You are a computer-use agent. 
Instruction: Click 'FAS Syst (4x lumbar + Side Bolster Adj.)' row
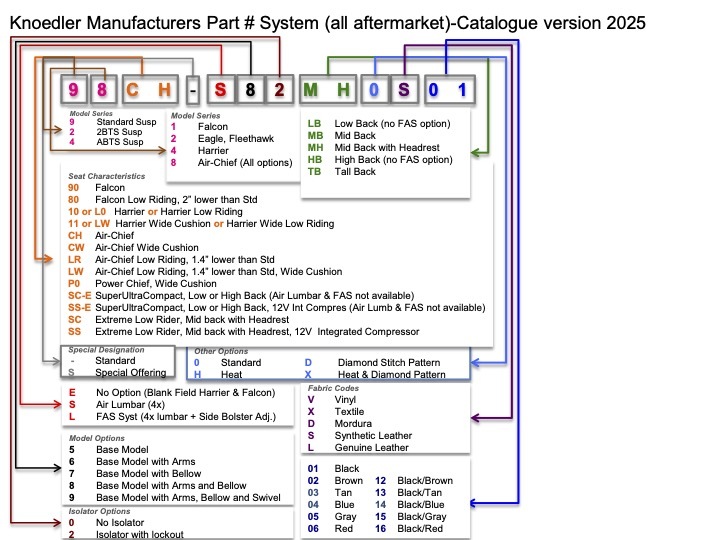coord(173,416)
